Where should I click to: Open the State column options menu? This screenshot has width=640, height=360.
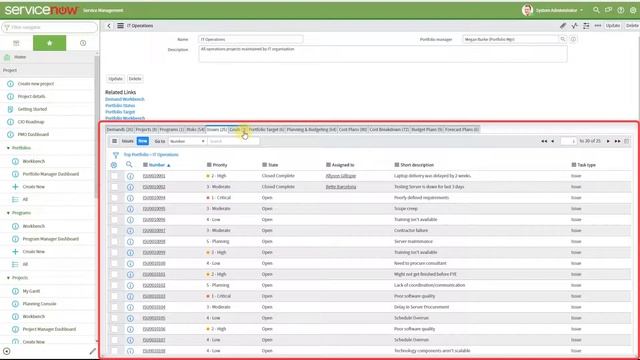point(264,165)
